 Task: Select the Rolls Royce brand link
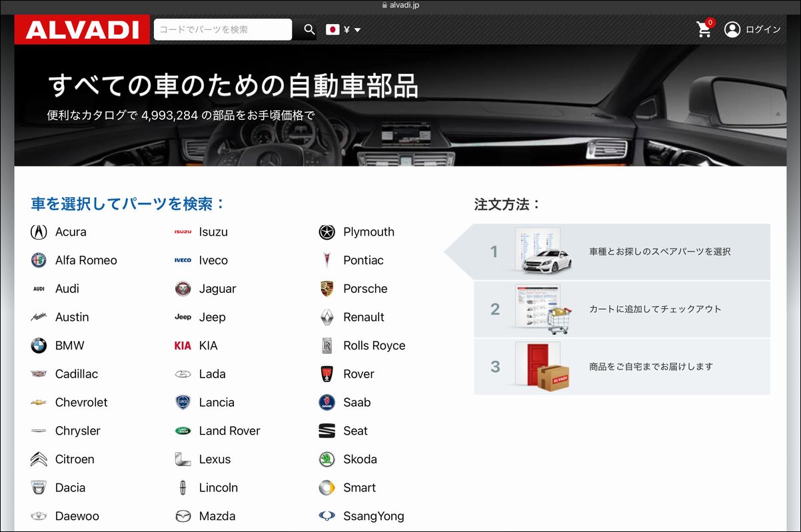pyautogui.click(x=375, y=346)
